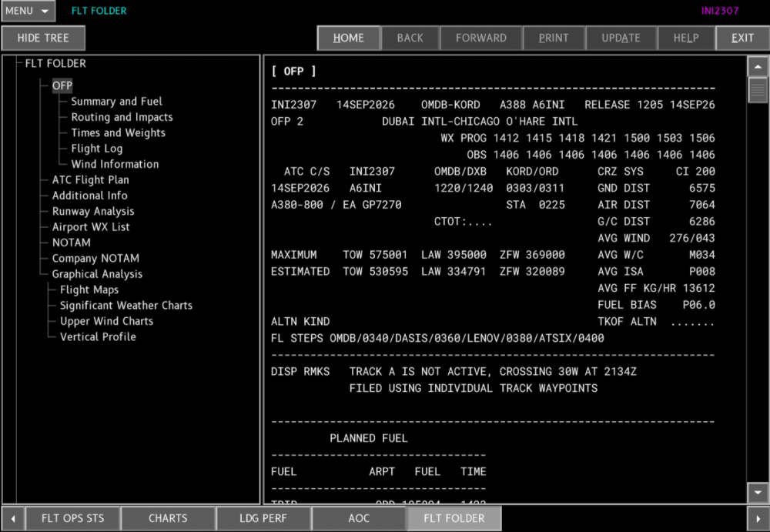Grab the vertical scrollbar thumb
The height and width of the screenshot is (532, 770).
point(758,90)
